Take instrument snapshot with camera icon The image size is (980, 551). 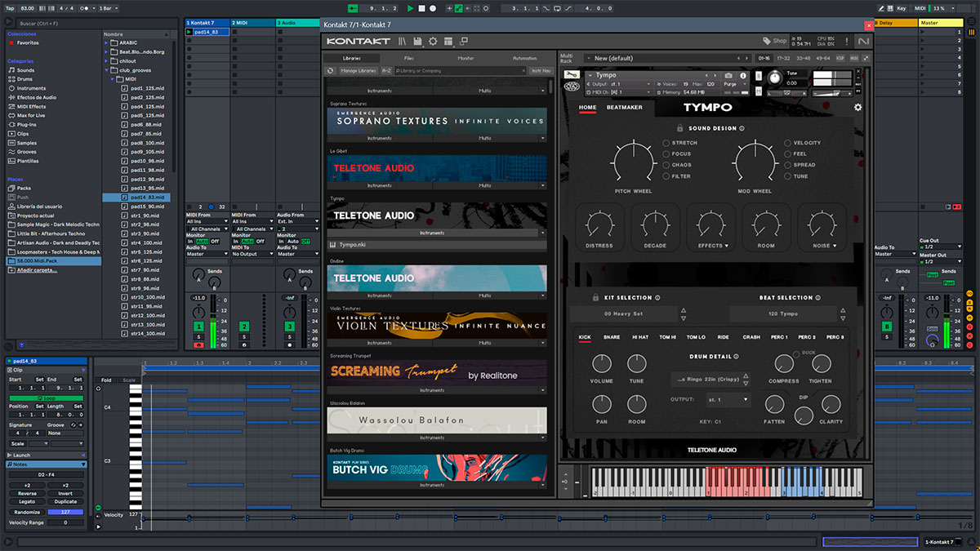click(729, 75)
